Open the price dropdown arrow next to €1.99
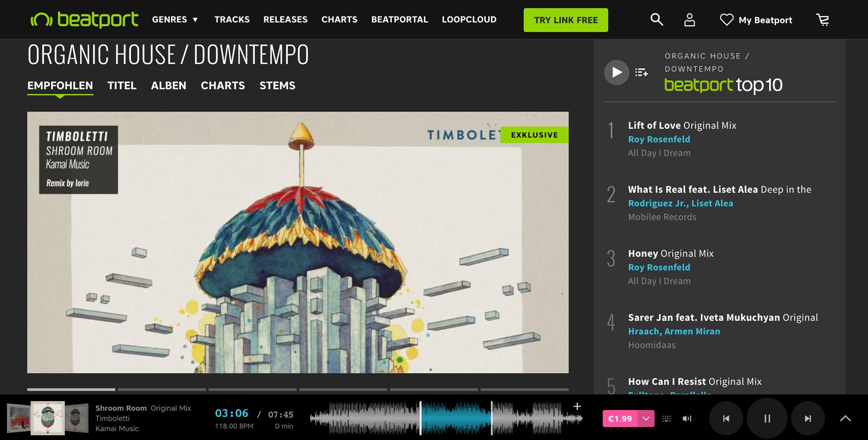 646,418
